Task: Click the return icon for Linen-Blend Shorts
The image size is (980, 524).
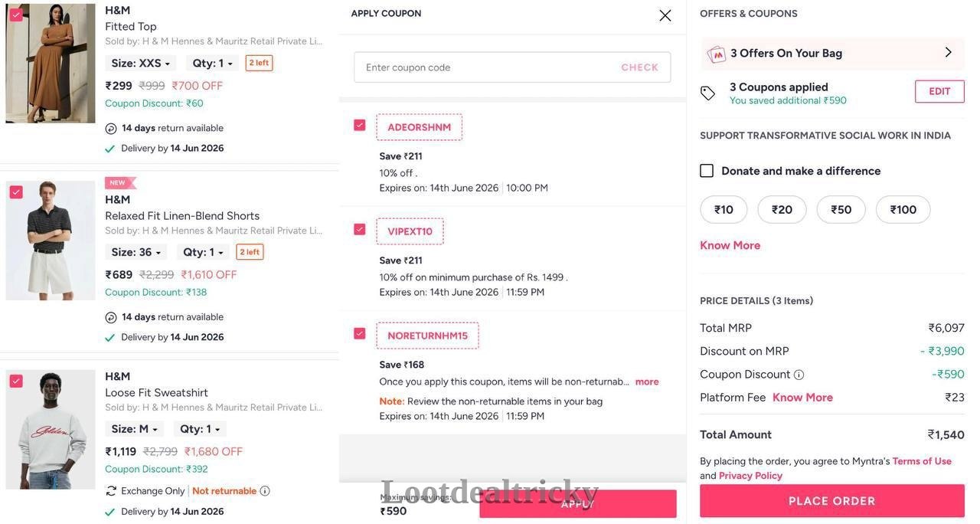Action: coord(111,317)
